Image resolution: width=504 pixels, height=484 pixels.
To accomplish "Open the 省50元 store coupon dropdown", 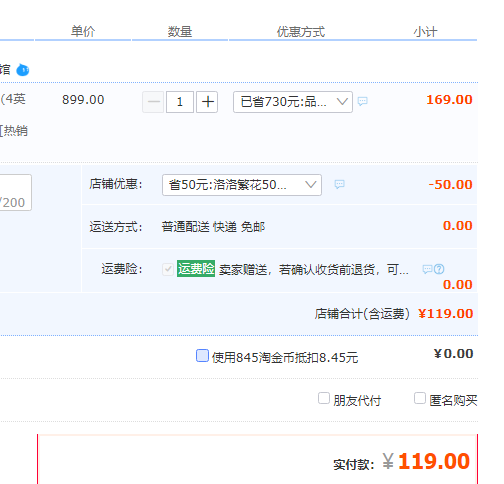I will coord(242,185).
